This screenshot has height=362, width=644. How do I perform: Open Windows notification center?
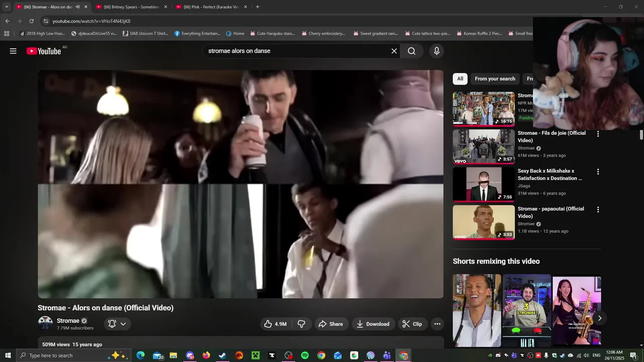click(633, 355)
